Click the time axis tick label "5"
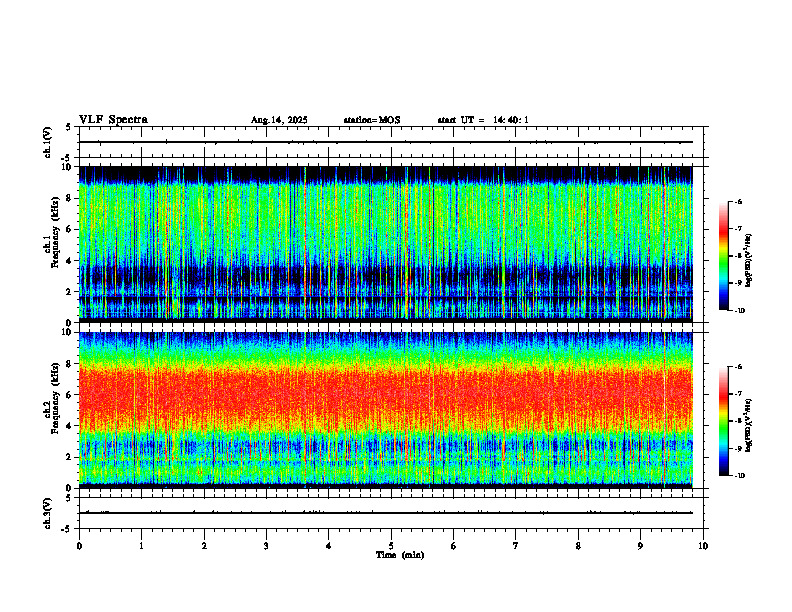Image resolution: width=792 pixels, height=612 pixels. pyautogui.click(x=391, y=546)
